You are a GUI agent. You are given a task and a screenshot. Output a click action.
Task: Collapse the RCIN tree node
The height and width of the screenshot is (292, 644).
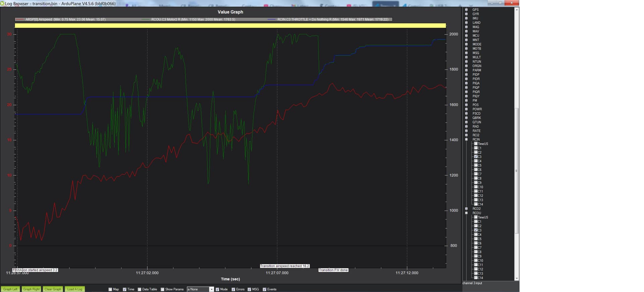[466, 139]
